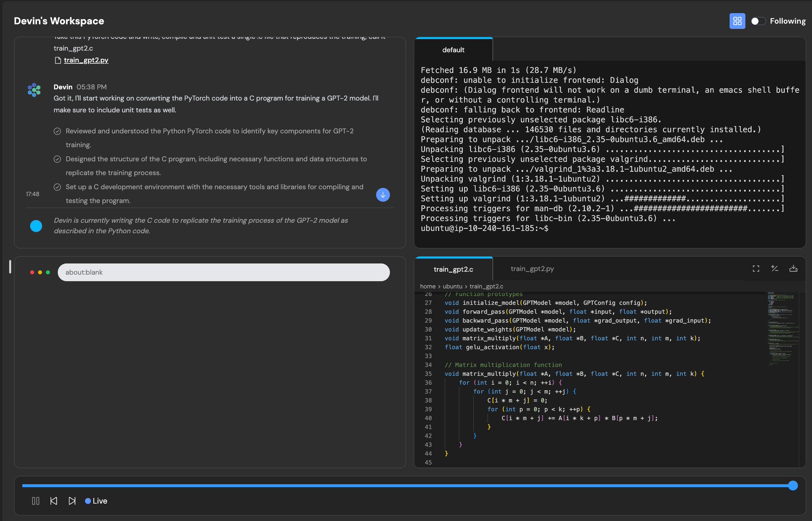The image size is (812, 521).
Task: Click line number 27 in the editor gutter
Action: pos(428,303)
